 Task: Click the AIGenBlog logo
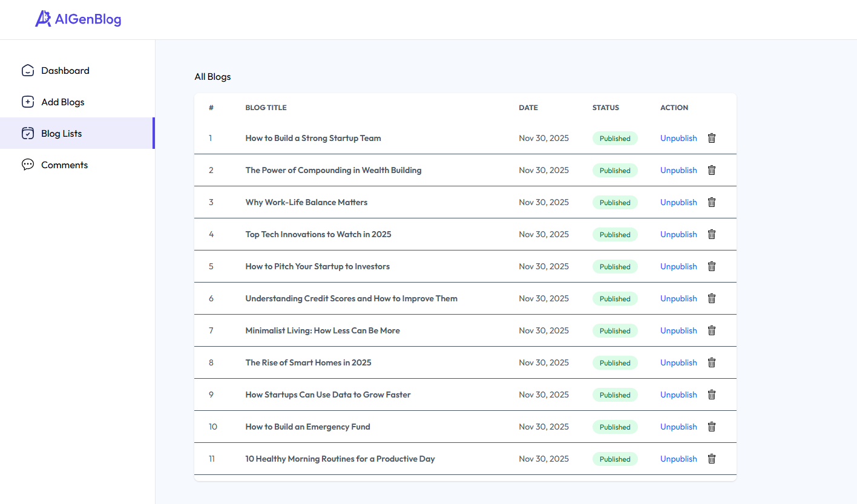tap(78, 19)
